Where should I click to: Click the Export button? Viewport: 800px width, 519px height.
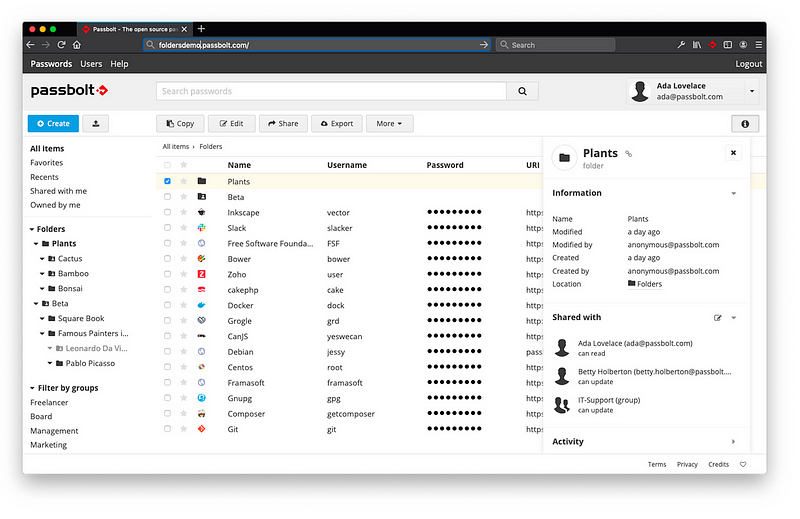pyautogui.click(x=337, y=123)
